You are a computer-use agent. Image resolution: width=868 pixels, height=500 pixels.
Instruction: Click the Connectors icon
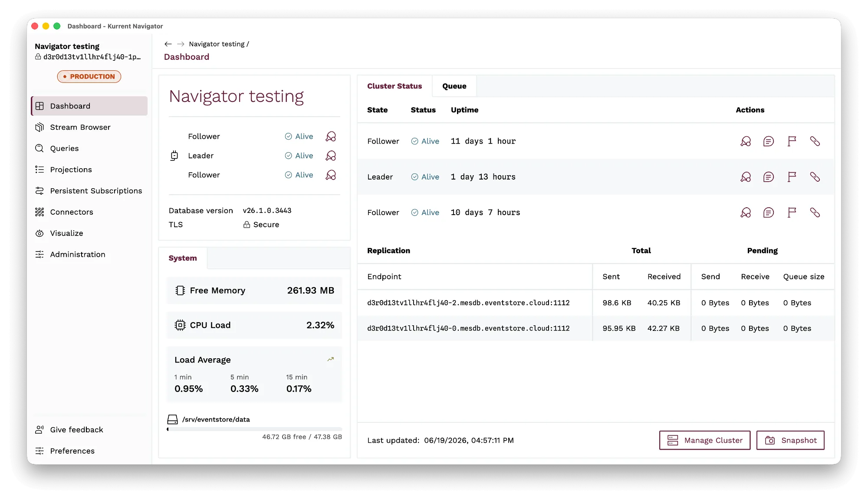point(39,212)
